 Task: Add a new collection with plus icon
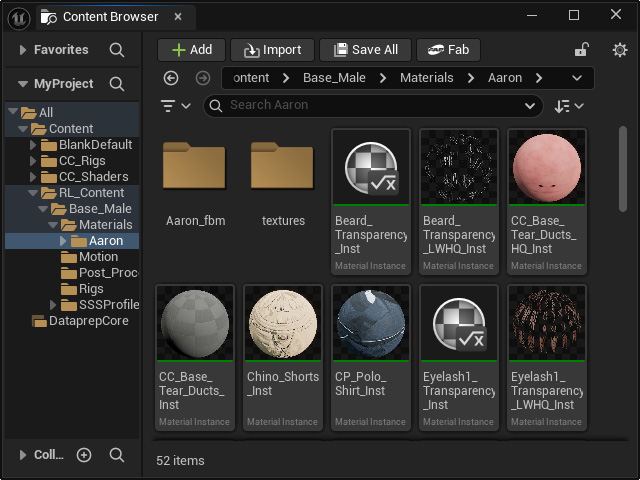[x=84, y=455]
